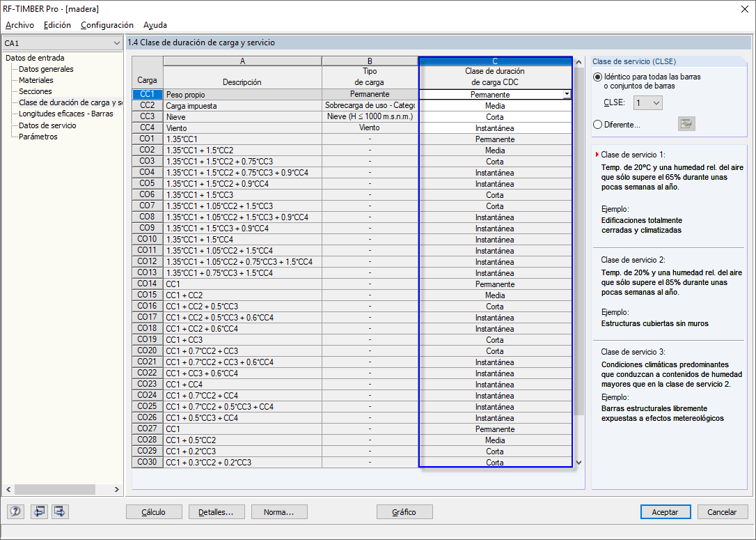Click the 'CC1 + 0.5*CC2' description cell
This screenshot has height=540, width=756.
[242, 440]
